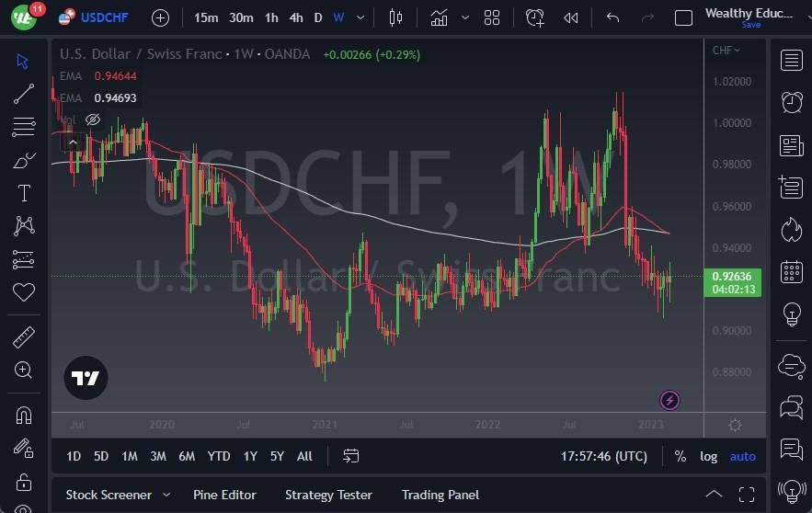Open the timezone menu 17:57:46 (UTC)
Viewport: 812px width, 513px height.
click(x=604, y=456)
